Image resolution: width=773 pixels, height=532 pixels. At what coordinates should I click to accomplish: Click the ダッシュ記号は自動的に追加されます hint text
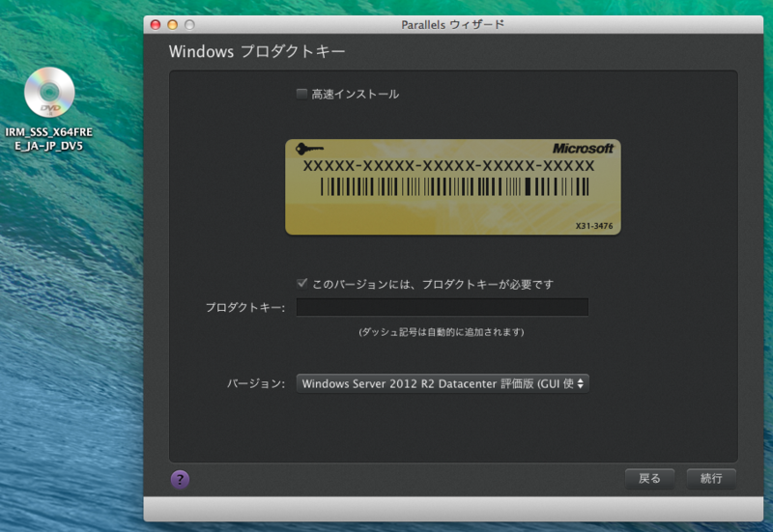(442, 332)
